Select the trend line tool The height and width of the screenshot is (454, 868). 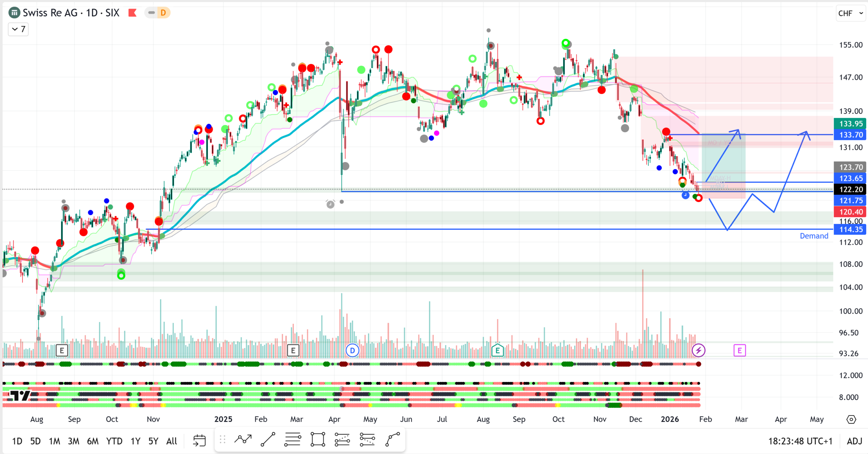[268, 440]
